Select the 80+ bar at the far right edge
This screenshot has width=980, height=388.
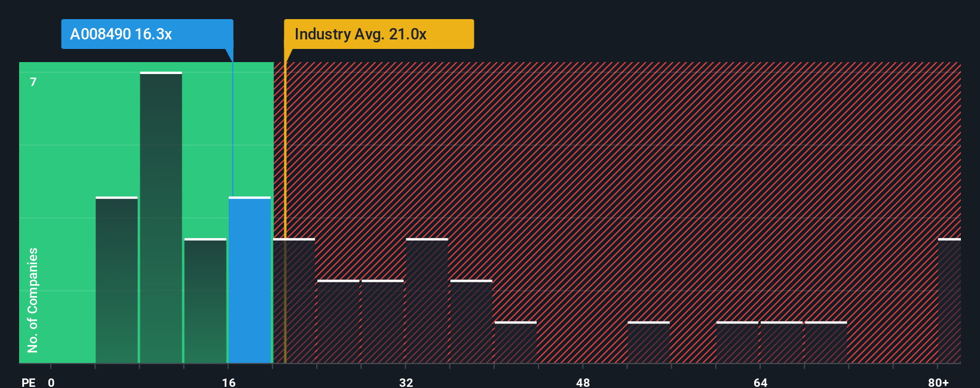[x=950, y=301]
